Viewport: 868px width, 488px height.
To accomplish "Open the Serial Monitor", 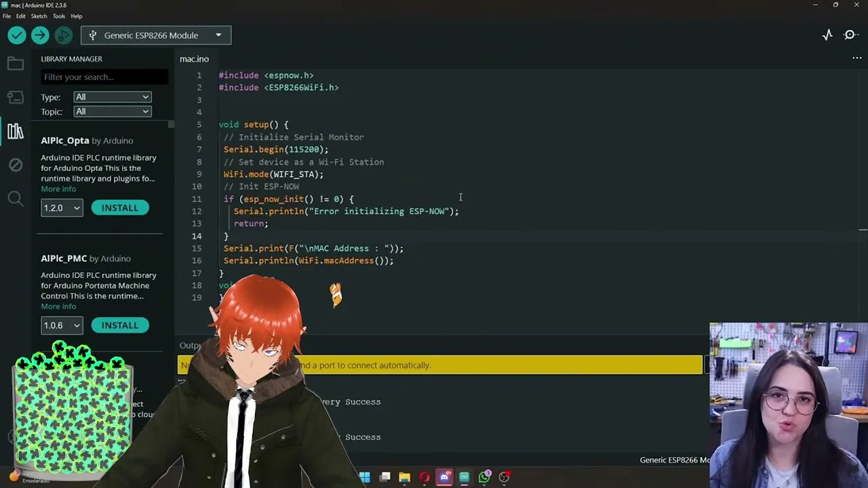I will tap(850, 35).
